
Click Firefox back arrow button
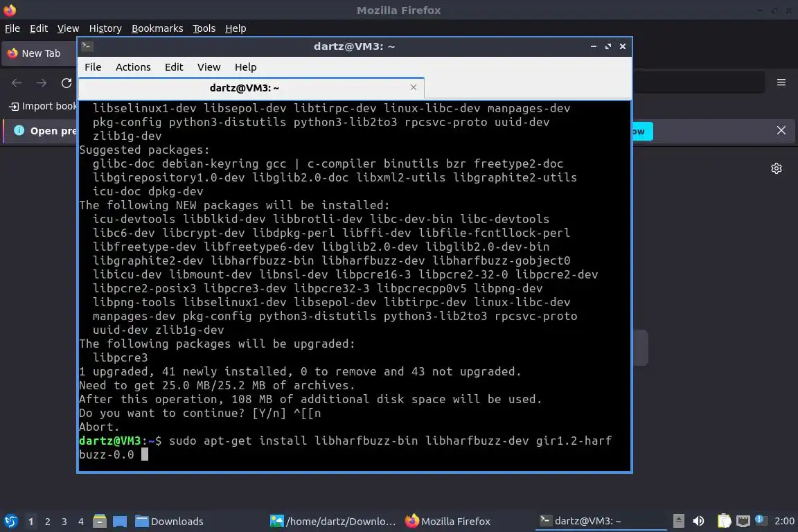click(17, 82)
